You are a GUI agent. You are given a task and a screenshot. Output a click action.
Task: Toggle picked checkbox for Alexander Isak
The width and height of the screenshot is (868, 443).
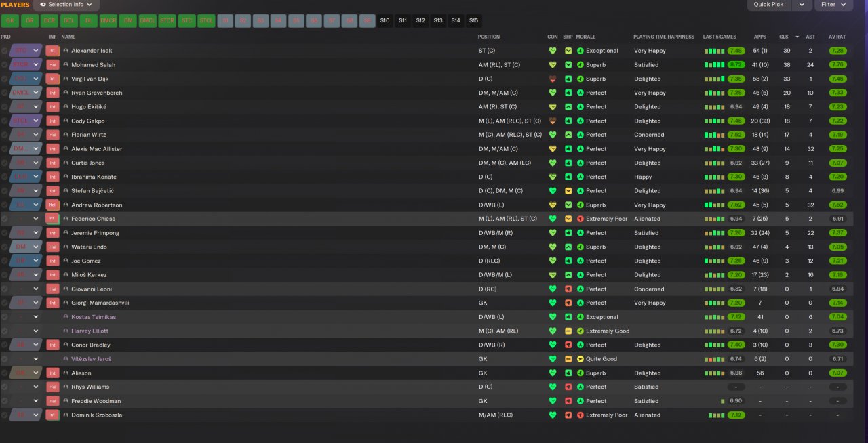pos(5,51)
